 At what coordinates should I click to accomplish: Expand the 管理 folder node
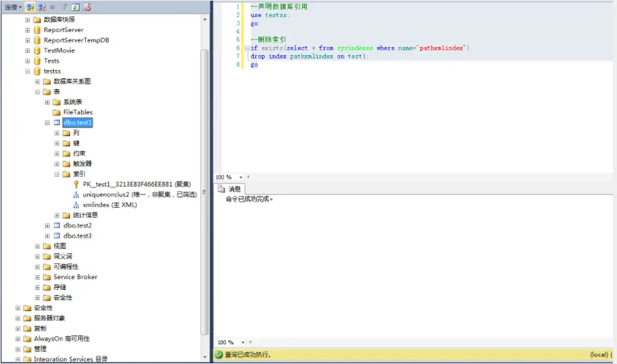pos(18,349)
